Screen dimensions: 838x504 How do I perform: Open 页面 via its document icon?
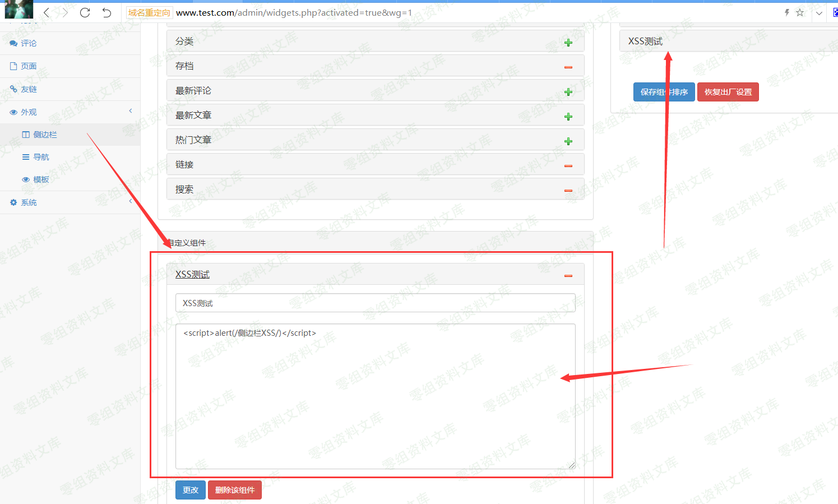tap(12, 66)
